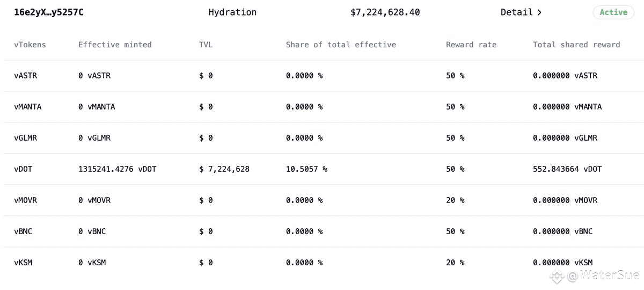Select the vASTR token row
644x290 pixels.
pos(26,76)
